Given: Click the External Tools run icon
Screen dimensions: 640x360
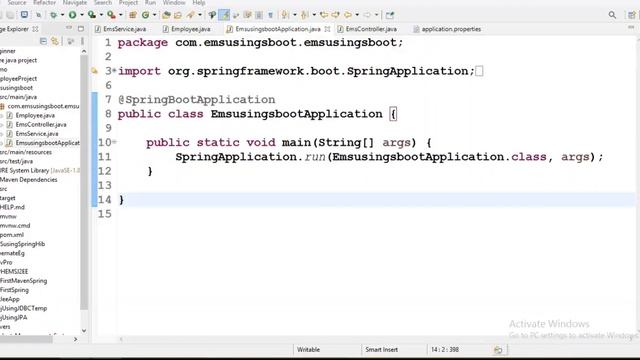Looking at the screenshot, I should point(111,15).
